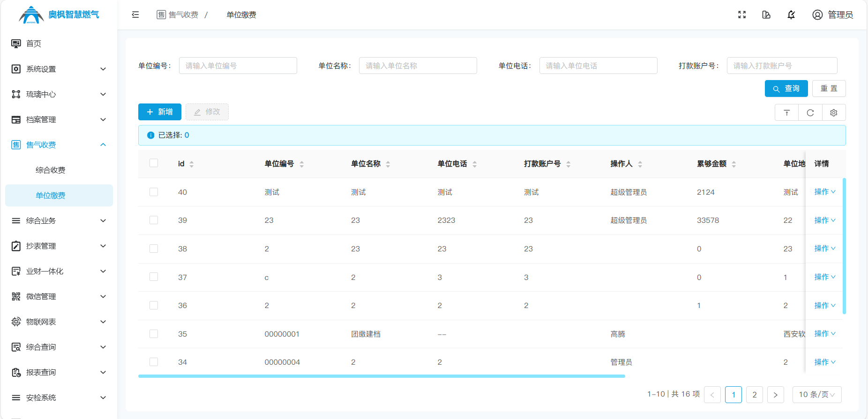The height and width of the screenshot is (419, 868).
Task: Open notifications bell icon
Action: (791, 15)
